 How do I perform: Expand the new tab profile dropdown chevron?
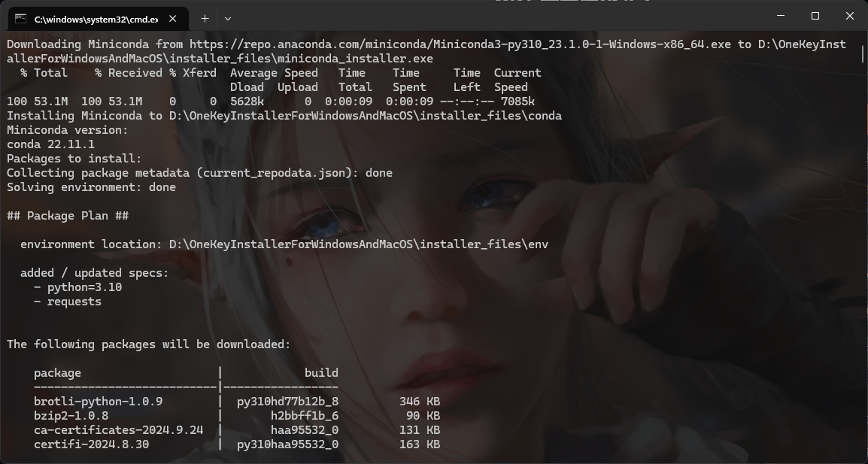227,19
